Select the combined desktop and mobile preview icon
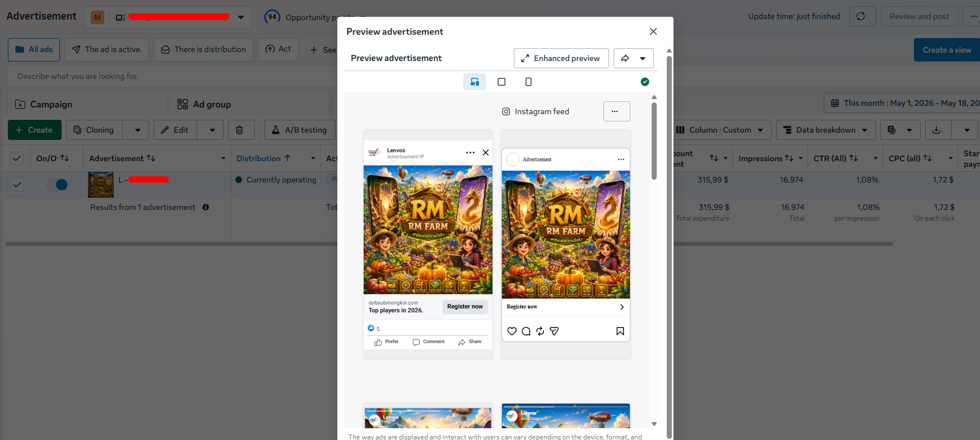The width and height of the screenshot is (980, 440). tap(475, 82)
